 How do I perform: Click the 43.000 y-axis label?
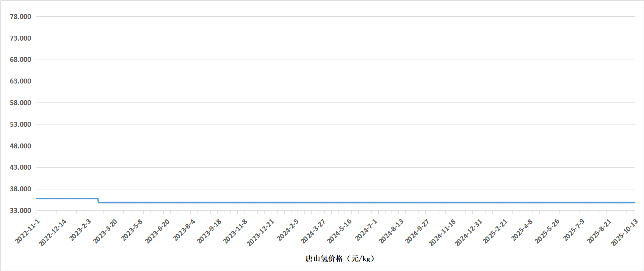click(x=20, y=167)
